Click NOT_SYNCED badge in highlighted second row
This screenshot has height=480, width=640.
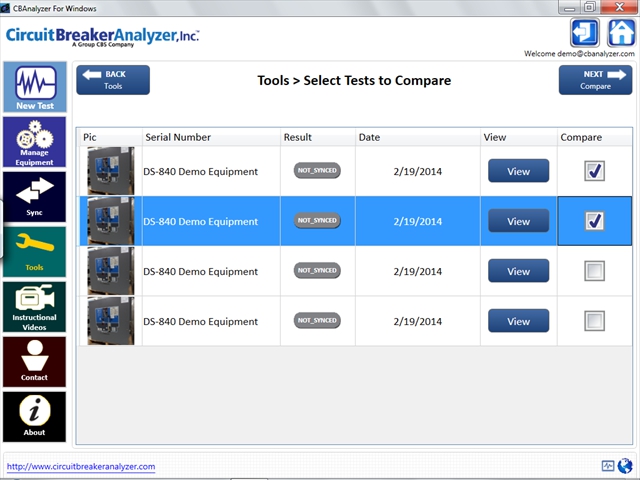317,220
